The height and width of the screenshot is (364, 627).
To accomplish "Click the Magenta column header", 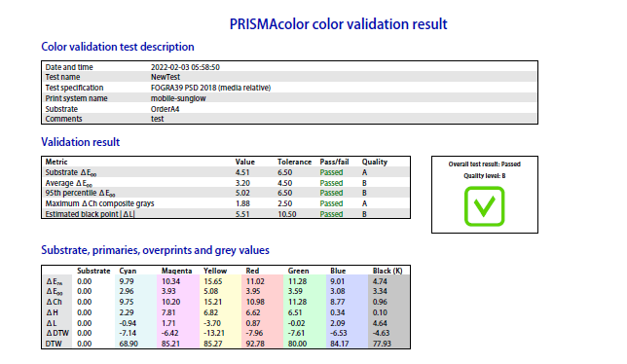I will point(177,271).
